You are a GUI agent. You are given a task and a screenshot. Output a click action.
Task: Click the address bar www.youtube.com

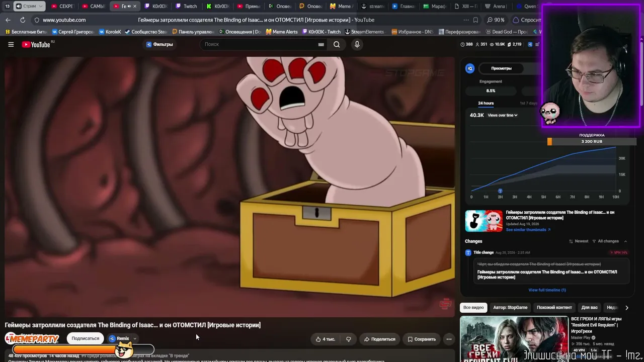[64, 20]
